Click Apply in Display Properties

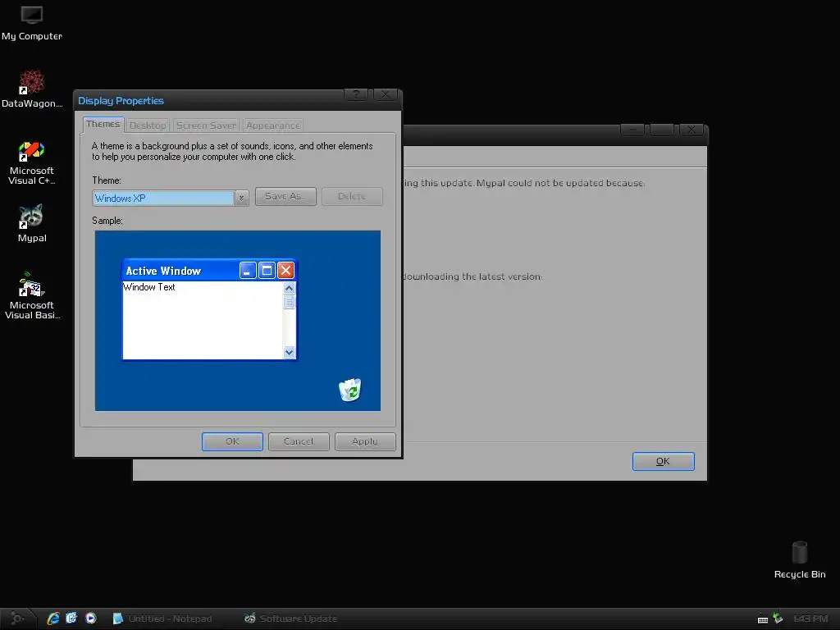[365, 441]
